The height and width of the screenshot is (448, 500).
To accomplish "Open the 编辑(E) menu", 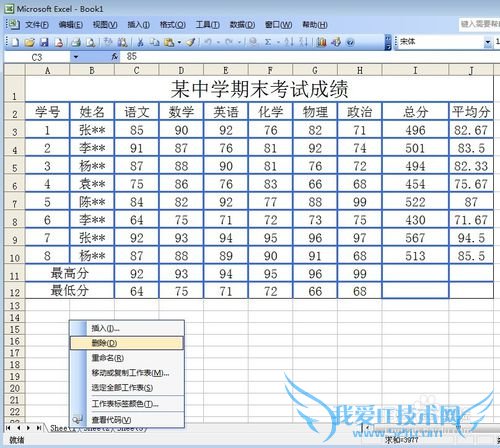I will 71,25.
